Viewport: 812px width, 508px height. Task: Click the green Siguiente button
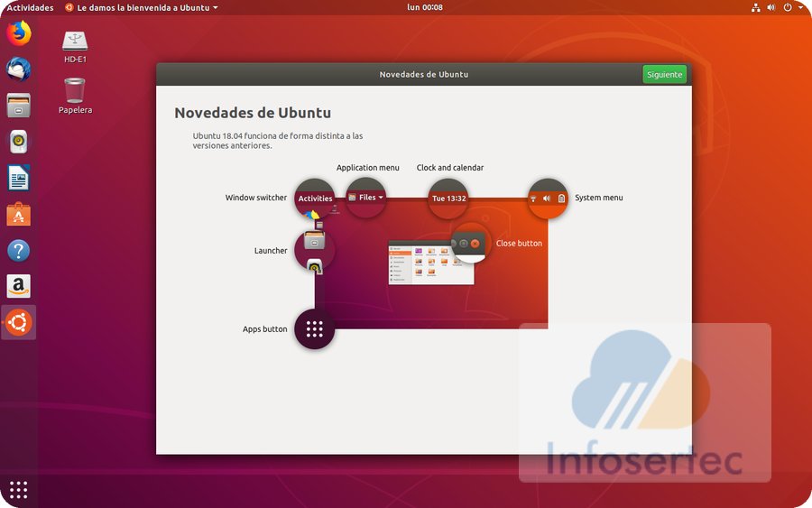pyautogui.click(x=664, y=74)
